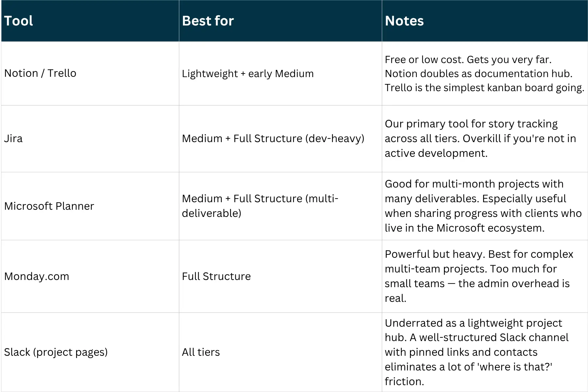This screenshot has width=588, height=392.
Task: Select the Monday.com cell
Action: click(x=90, y=276)
